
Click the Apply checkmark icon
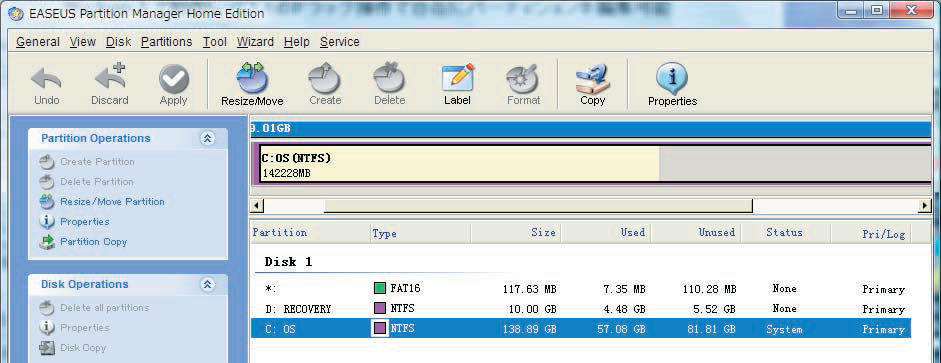(x=173, y=79)
